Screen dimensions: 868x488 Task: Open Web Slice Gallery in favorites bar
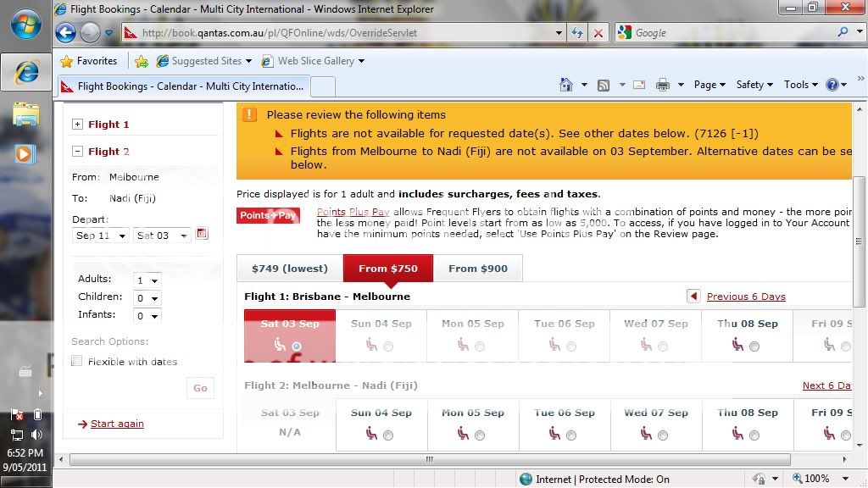[x=313, y=61]
